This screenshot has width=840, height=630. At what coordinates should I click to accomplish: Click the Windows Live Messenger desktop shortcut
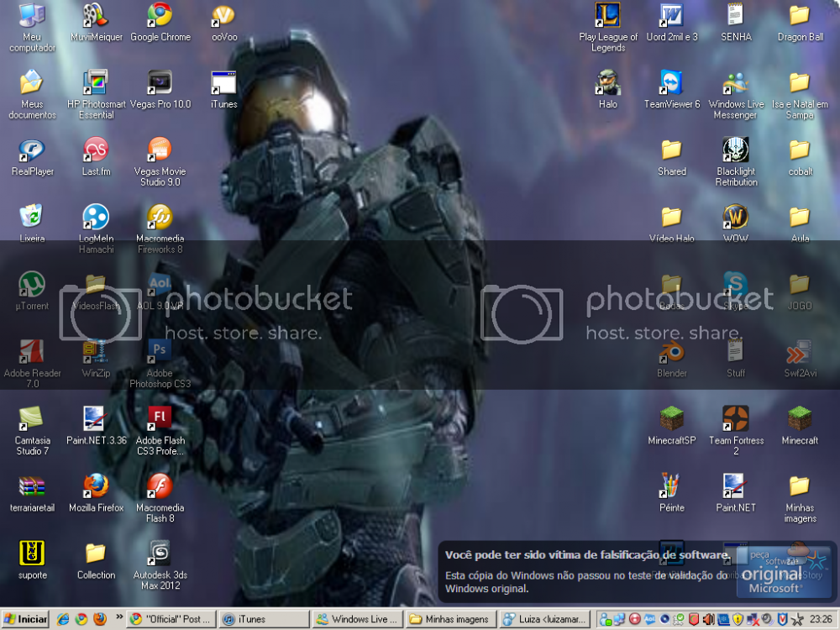(736, 94)
